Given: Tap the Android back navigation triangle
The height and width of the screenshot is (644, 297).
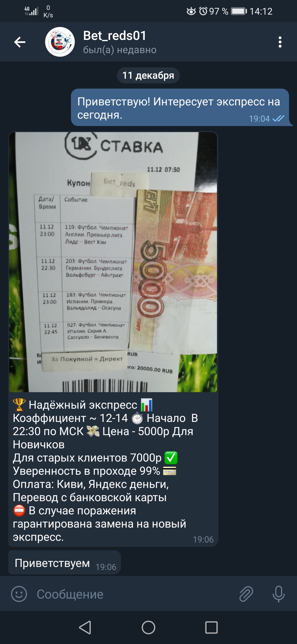Looking at the screenshot, I should coord(85,627).
